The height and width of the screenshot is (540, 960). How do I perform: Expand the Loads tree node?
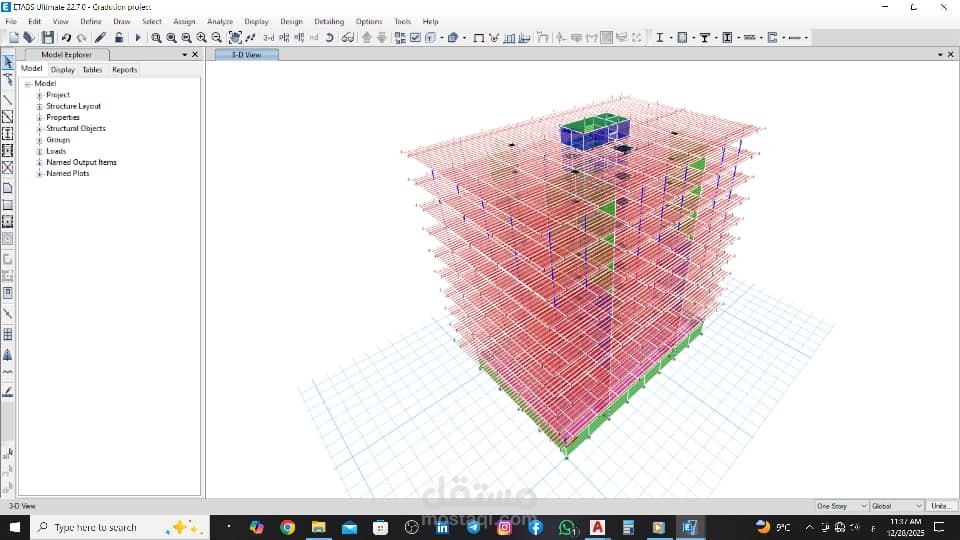click(39, 151)
